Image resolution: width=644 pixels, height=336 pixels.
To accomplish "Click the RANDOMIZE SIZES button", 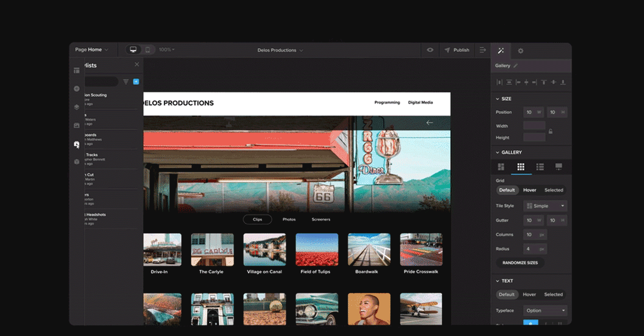I will (x=520, y=263).
